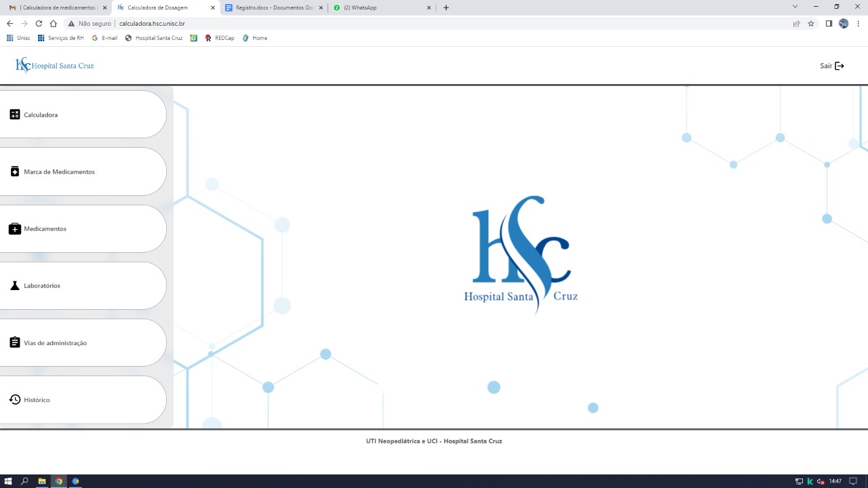Open the green U bookmark icon
Viewport: 868px width, 488px height.
194,38
